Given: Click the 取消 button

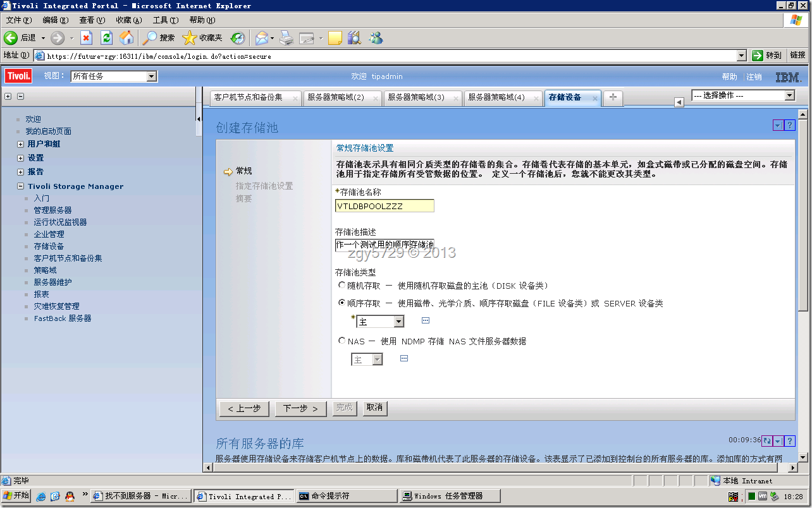Looking at the screenshot, I should [x=374, y=408].
